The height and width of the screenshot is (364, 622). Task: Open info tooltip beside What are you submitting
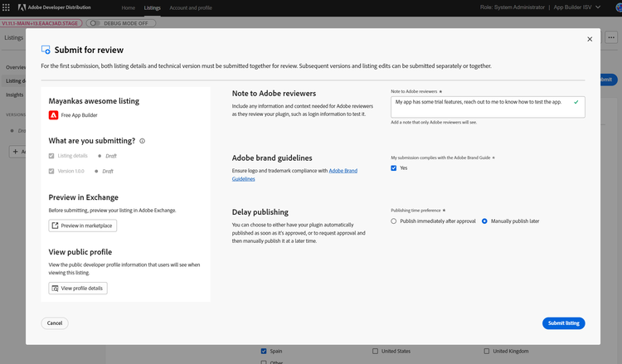point(143,141)
